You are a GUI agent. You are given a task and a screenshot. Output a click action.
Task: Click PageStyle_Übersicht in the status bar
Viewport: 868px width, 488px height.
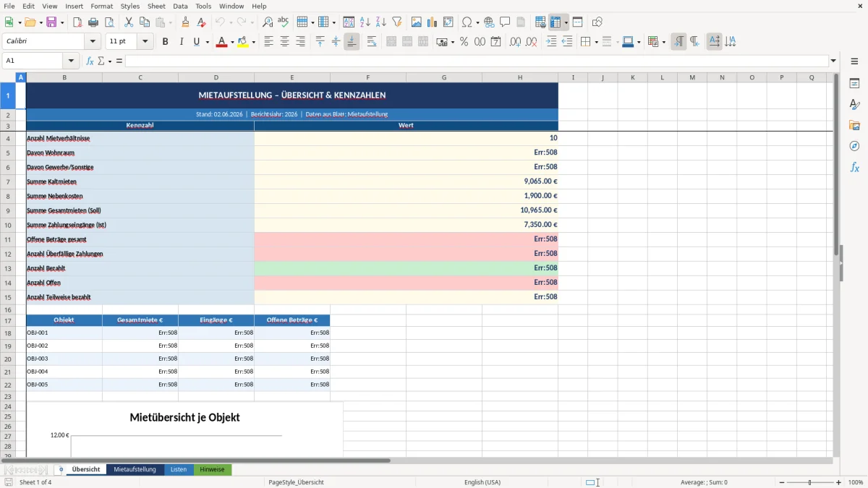coord(296,482)
